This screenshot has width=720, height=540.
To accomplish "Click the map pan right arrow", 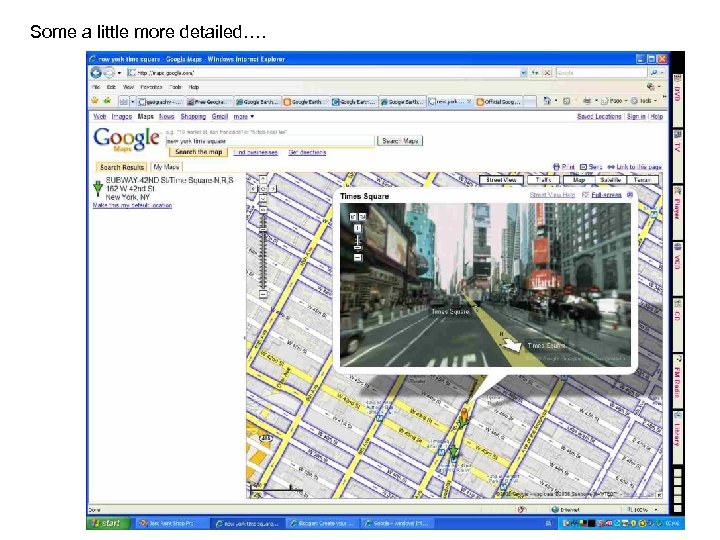I will pyautogui.click(x=272, y=189).
